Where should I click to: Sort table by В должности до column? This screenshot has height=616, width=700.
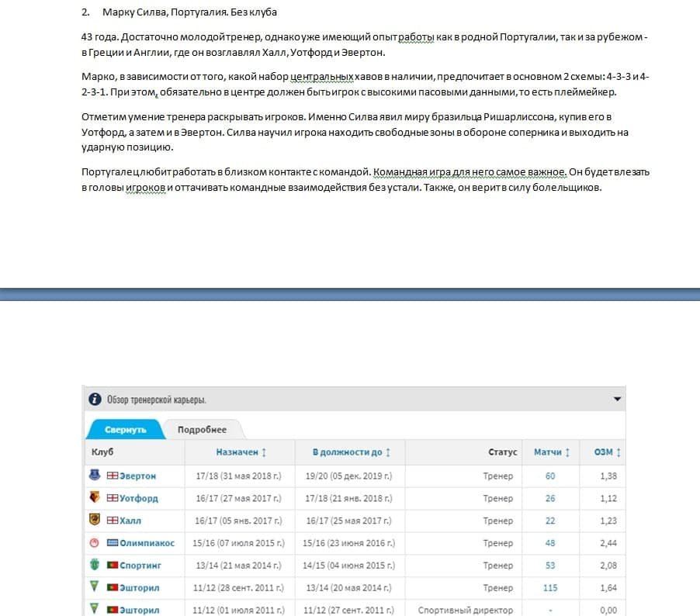point(351,452)
